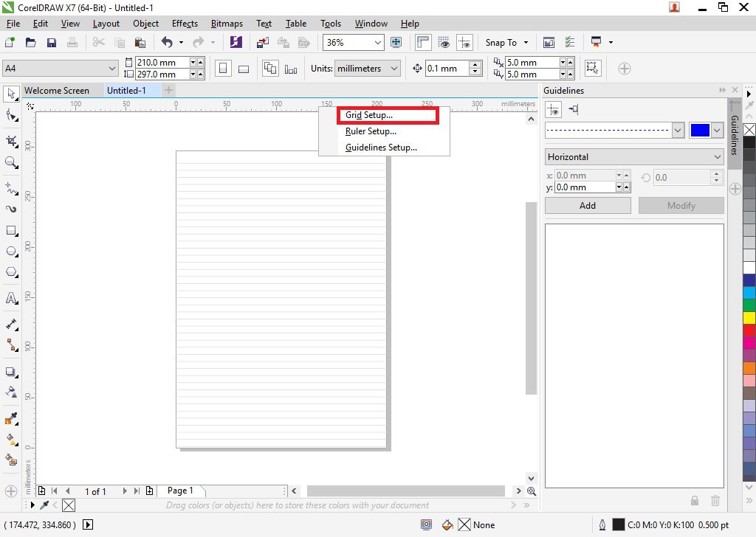
Task: Pick the red swatch in color palette
Action: tap(749, 330)
